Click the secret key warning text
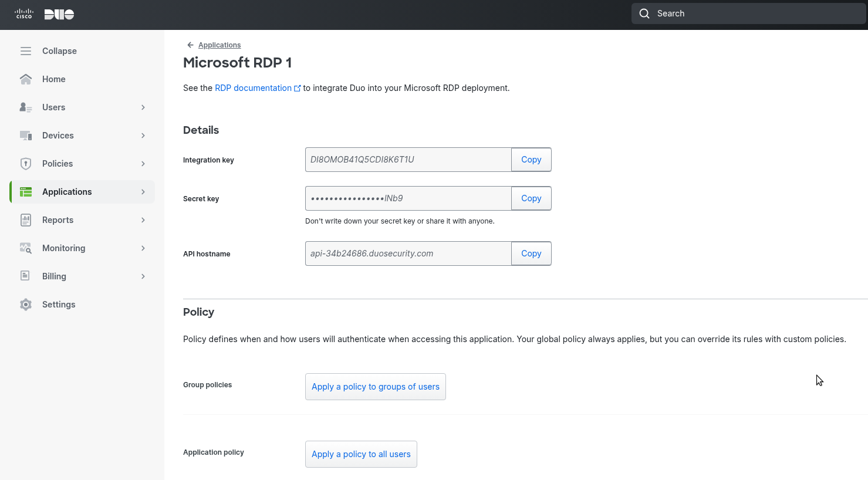868x480 pixels. 400,221
